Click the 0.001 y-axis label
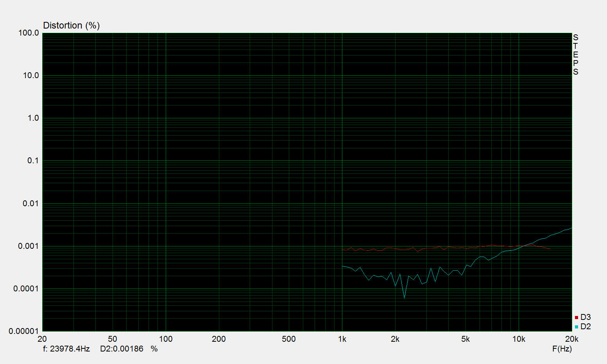The width and height of the screenshot is (607, 364). pyautogui.click(x=29, y=246)
